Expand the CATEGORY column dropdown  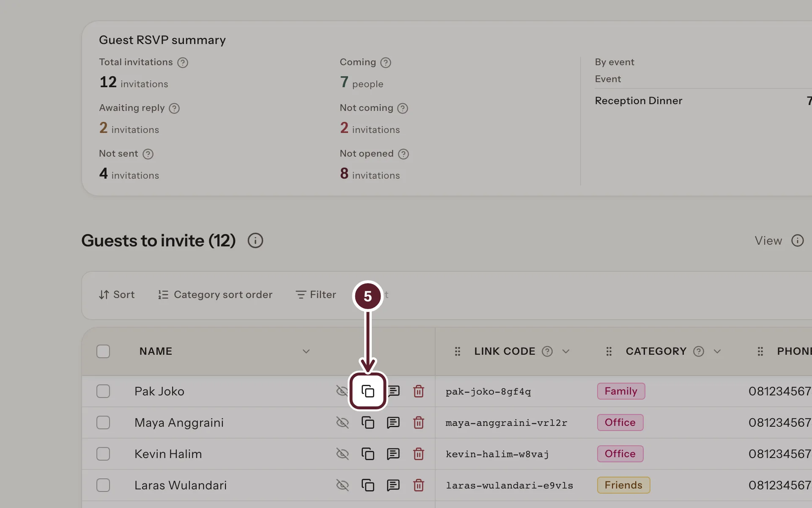[x=717, y=351]
